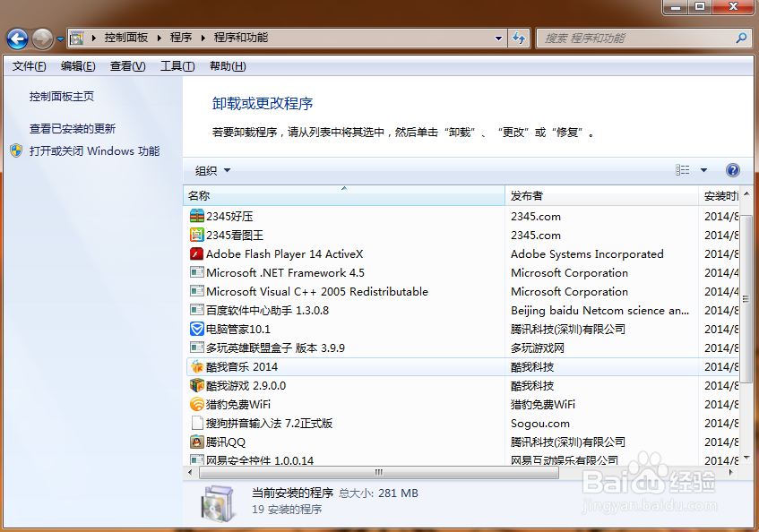Select the 猎豹免费WiFi icon
Screen dimensions: 759x532
point(197,404)
